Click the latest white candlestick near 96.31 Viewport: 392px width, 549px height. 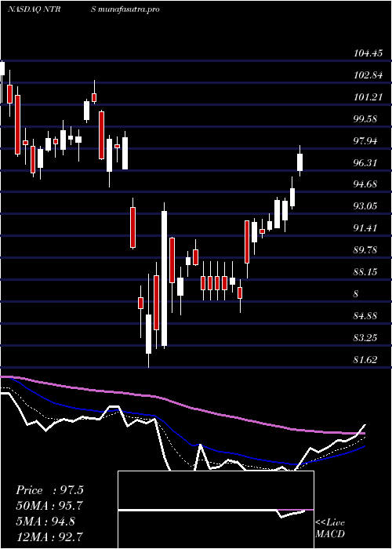click(x=300, y=161)
